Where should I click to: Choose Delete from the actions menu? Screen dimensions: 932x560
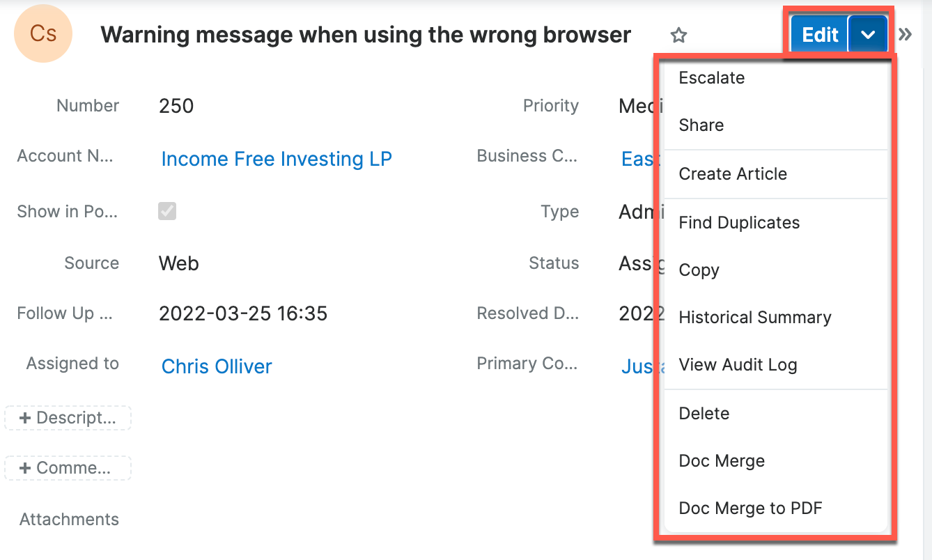pos(704,414)
